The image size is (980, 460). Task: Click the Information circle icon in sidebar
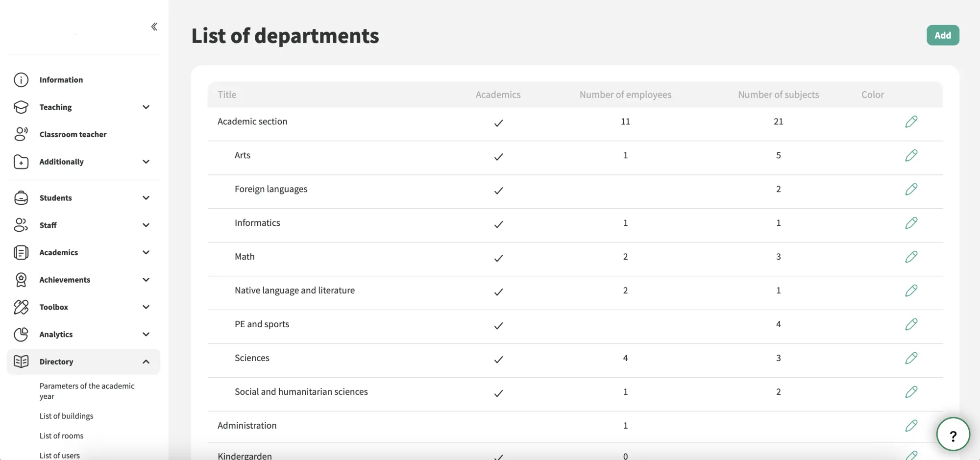21,80
